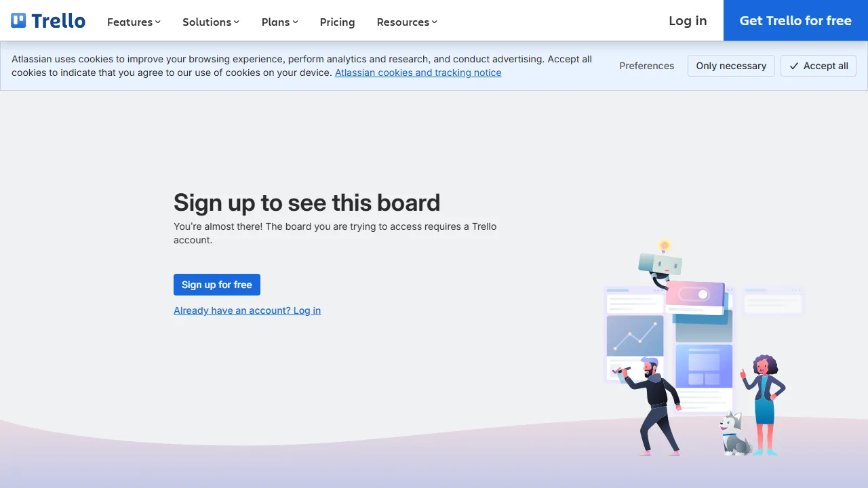
Task: Select Pricing in the navigation bar
Action: (x=337, y=22)
